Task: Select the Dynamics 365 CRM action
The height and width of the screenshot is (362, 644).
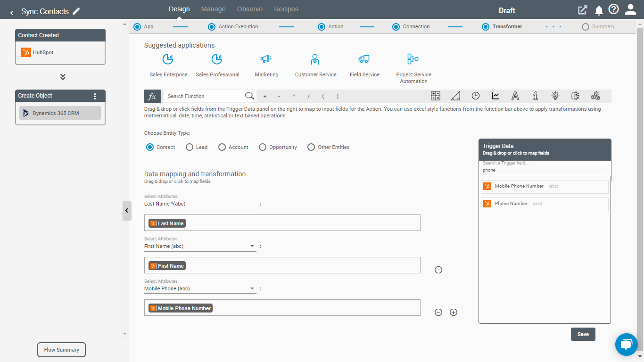Action: coord(60,113)
